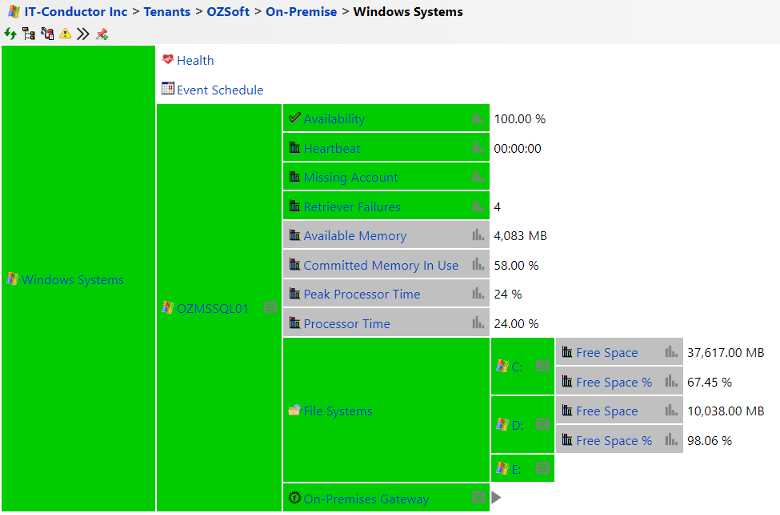Click the 100.00 % availability value
This screenshot has width=780, height=515.
519,119
